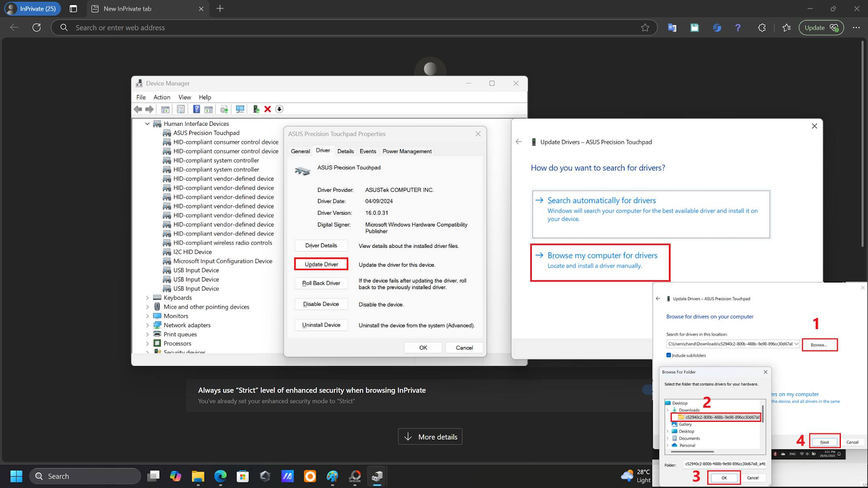The width and height of the screenshot is (868, 488).
Task: Open the File menu in Device Manager
Action: click(141, 97)
